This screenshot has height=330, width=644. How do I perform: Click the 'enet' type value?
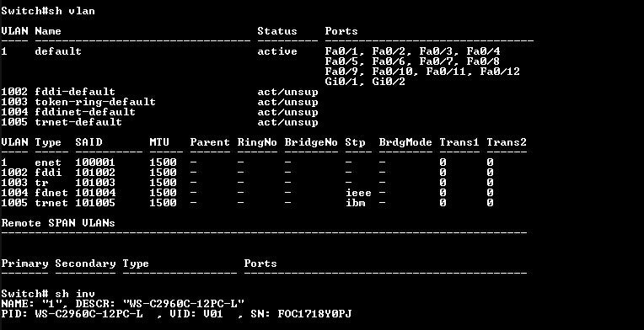(48, 162)
